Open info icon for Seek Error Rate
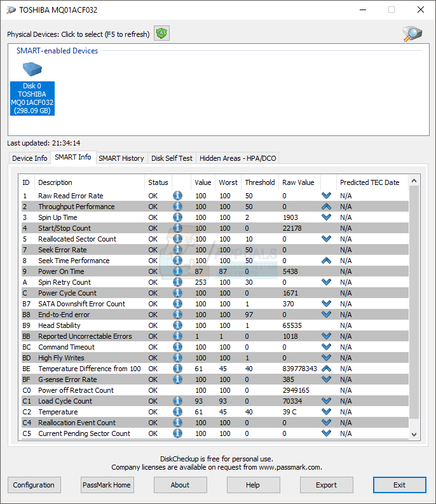This screenshot has width=436, height=504. pyautogui.click(x=177, y=250)
